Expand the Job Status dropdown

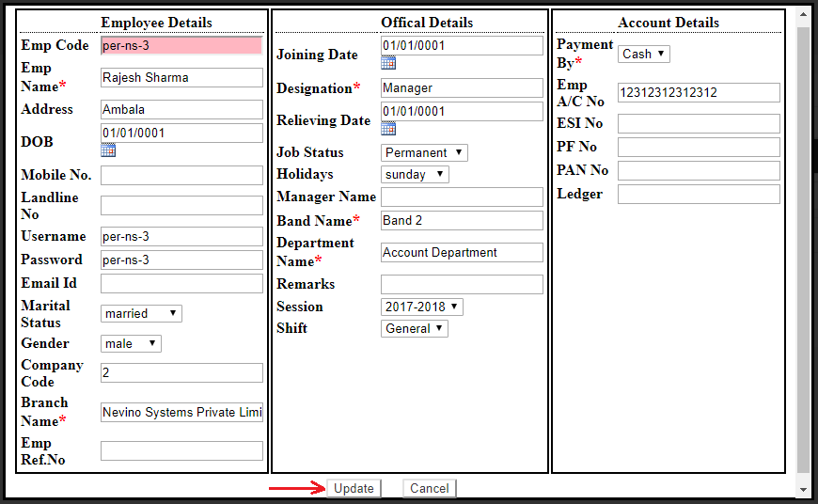pos(424,152)
